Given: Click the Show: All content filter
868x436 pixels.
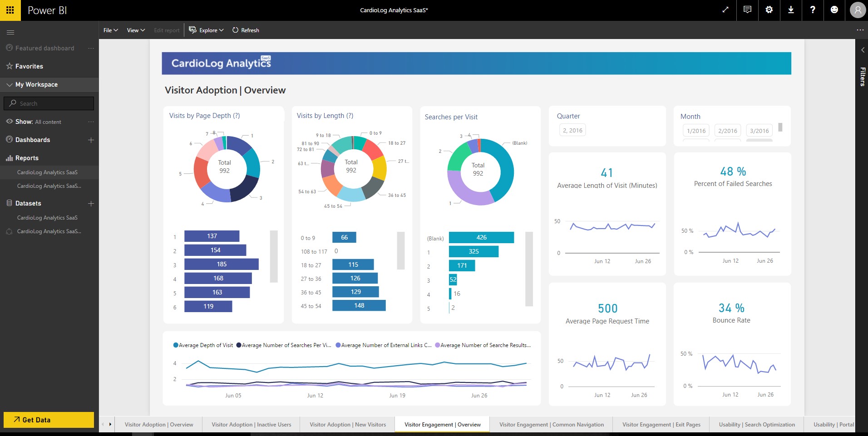Looking at the screenshot, I should [38, 122].
